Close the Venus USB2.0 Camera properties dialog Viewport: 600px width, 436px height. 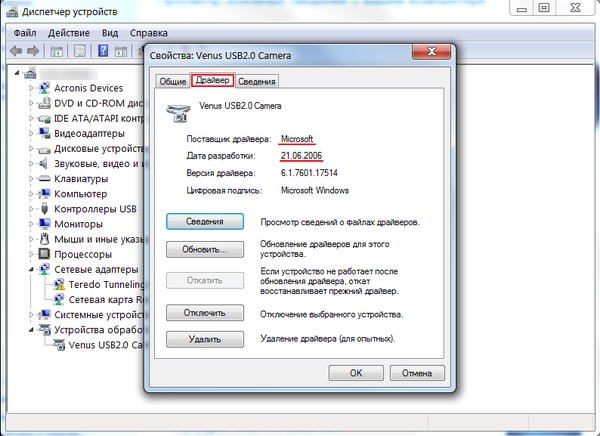431,52
